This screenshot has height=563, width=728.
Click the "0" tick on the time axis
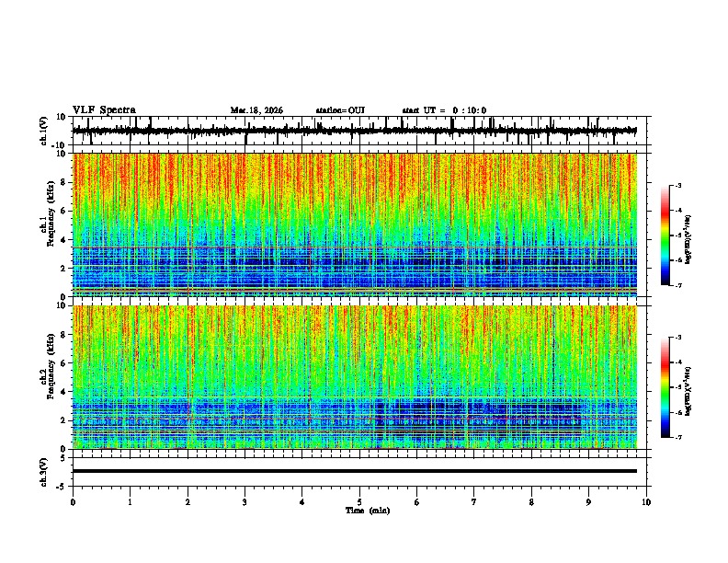[x=73, y=502]
